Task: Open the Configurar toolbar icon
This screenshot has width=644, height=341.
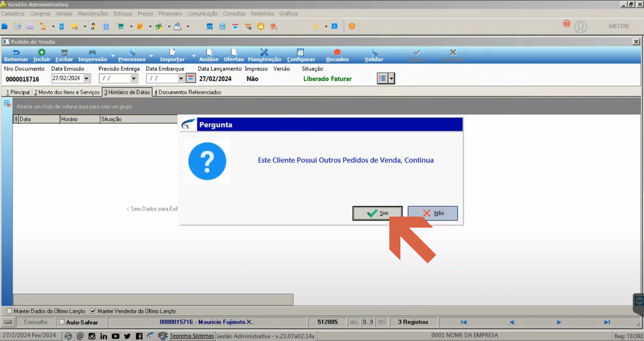Action: (301, 52)
